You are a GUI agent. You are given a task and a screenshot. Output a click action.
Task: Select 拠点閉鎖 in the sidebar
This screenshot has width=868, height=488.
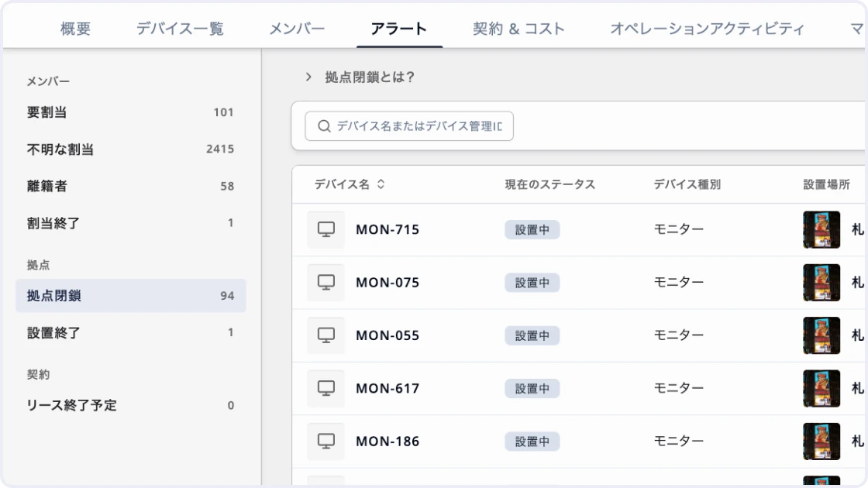coord(131,295)
